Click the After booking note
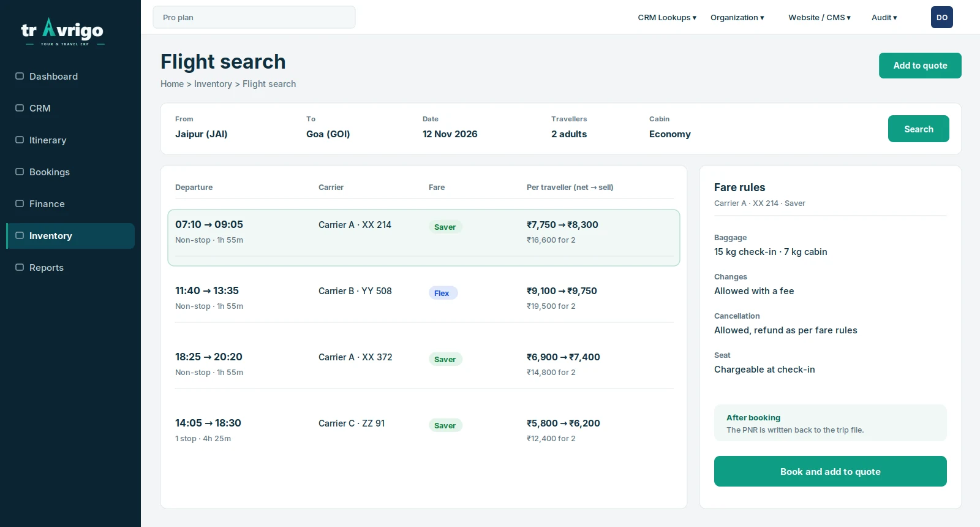The image size is (980, 527). point(831,423)
